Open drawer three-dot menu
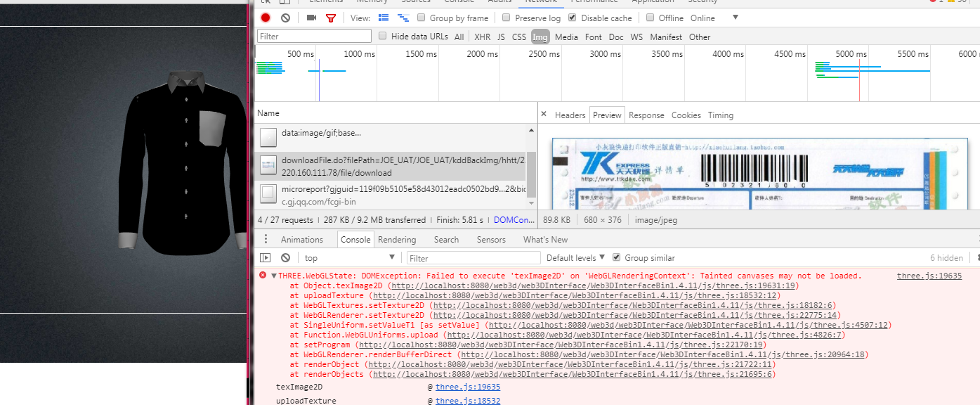The width and height of the screenshot is (980, 405). 266,239
